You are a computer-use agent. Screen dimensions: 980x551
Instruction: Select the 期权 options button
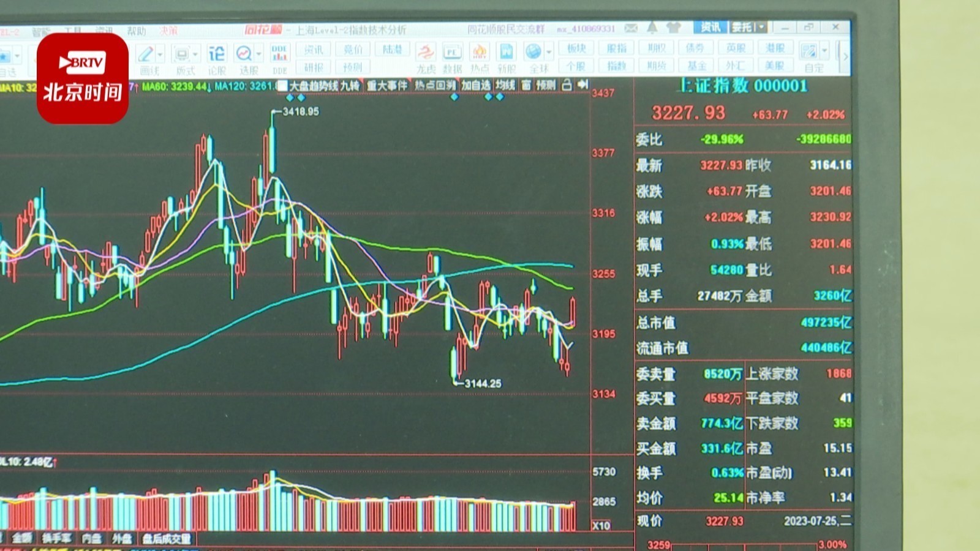point(656,48)
